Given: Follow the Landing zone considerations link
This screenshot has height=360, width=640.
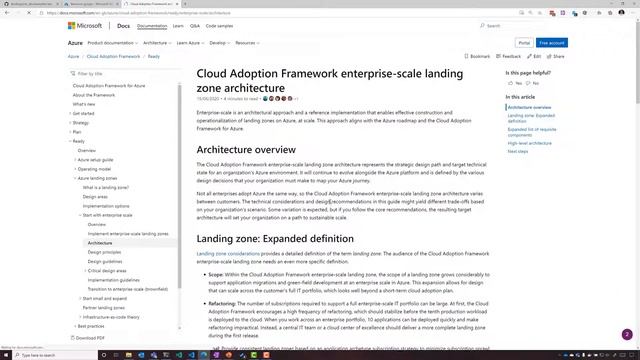Looking at the screenshot, I should click(228, 254).
